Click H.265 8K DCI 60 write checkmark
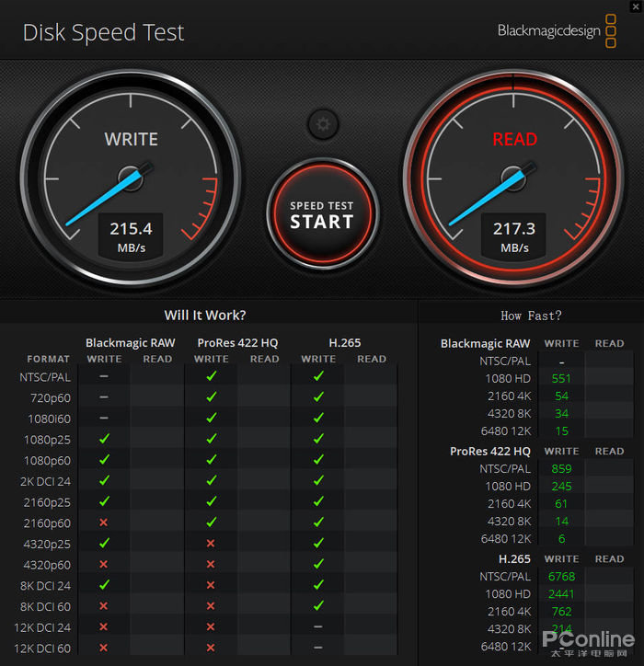This screenshot has width=644, height=666. (x=318, y=606)
